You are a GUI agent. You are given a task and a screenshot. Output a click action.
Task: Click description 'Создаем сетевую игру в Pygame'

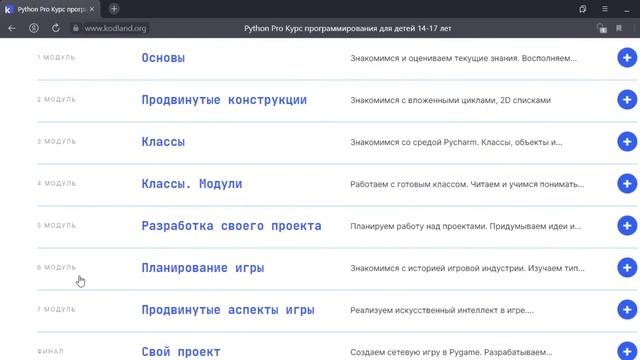451,352
